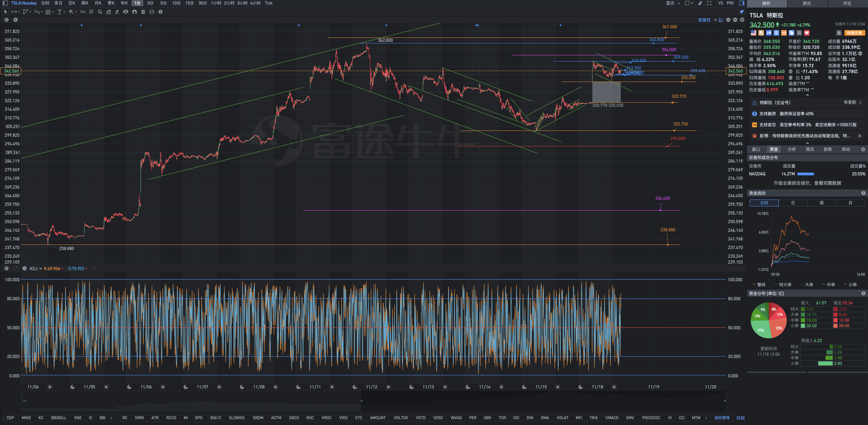Click the paintbrush drawing mode icon

[700, 3]
